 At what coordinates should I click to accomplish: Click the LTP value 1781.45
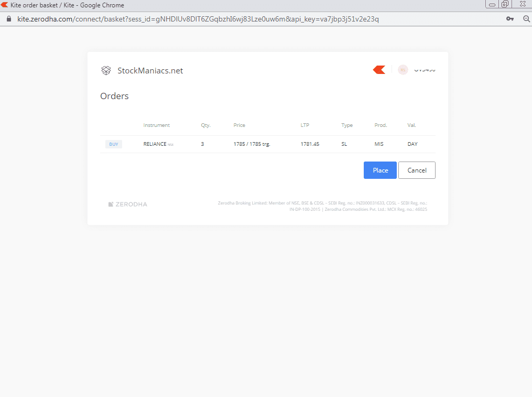click(x=310, y=144)
